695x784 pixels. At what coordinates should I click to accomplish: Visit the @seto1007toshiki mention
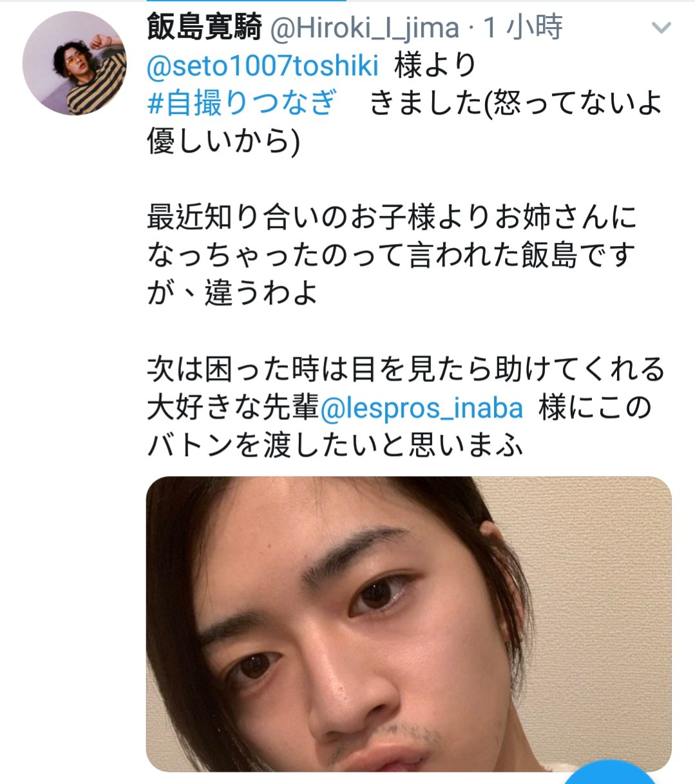tap(263, 66)
